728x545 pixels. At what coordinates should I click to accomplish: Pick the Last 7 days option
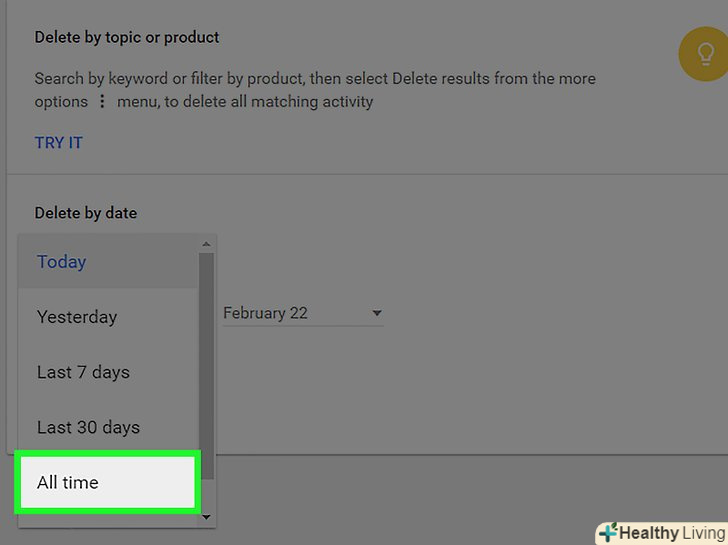point(83,372)
